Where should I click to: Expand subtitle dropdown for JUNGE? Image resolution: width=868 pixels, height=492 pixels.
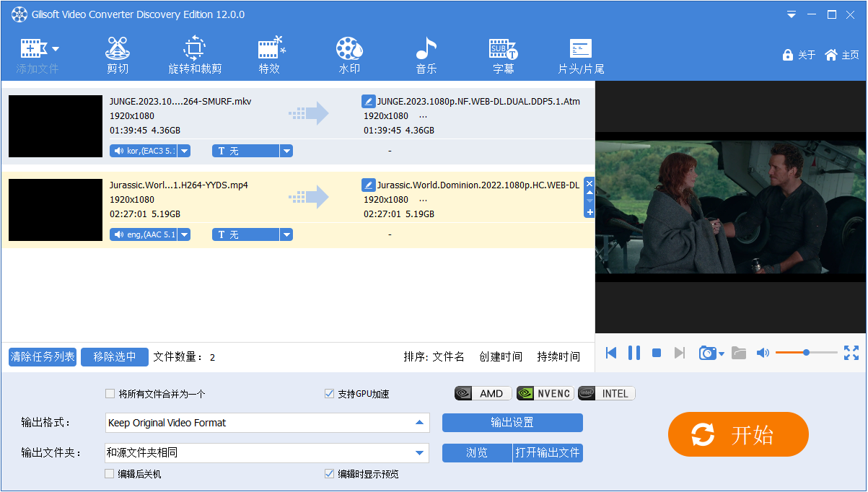click(x=286, y=151)
